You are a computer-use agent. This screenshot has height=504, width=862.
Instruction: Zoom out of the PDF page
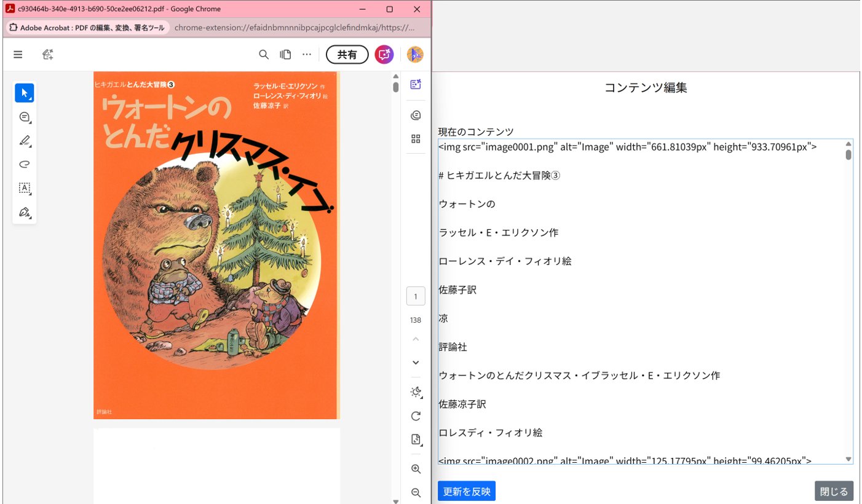point(416,492)
